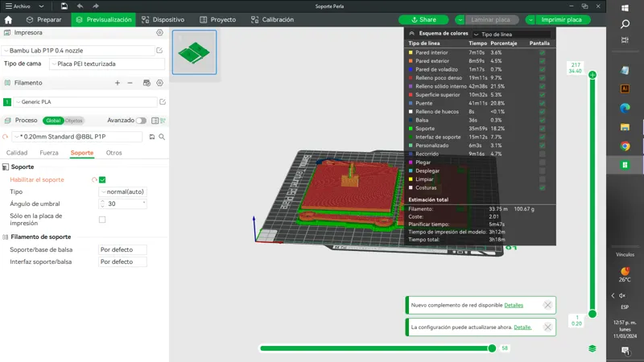Edit the Generic PLA filament preset
The width and height of the screenshot is (644, 362).
click(163, 102)
